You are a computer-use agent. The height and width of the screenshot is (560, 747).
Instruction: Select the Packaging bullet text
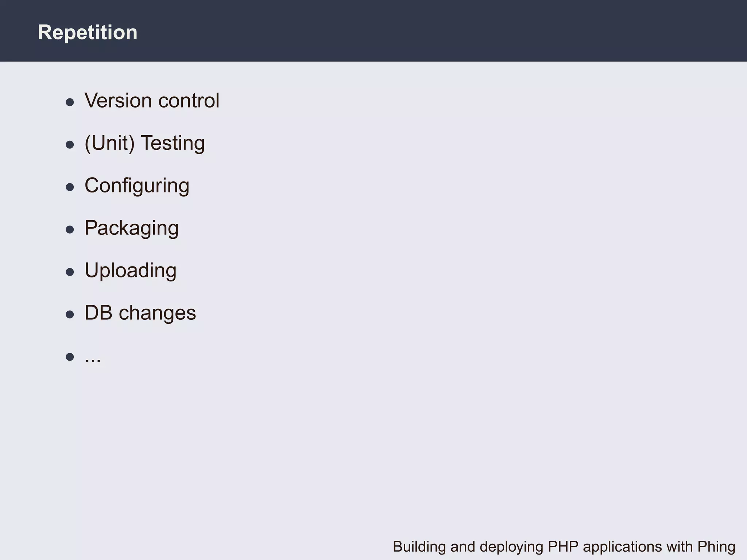[x=131, y=228]
